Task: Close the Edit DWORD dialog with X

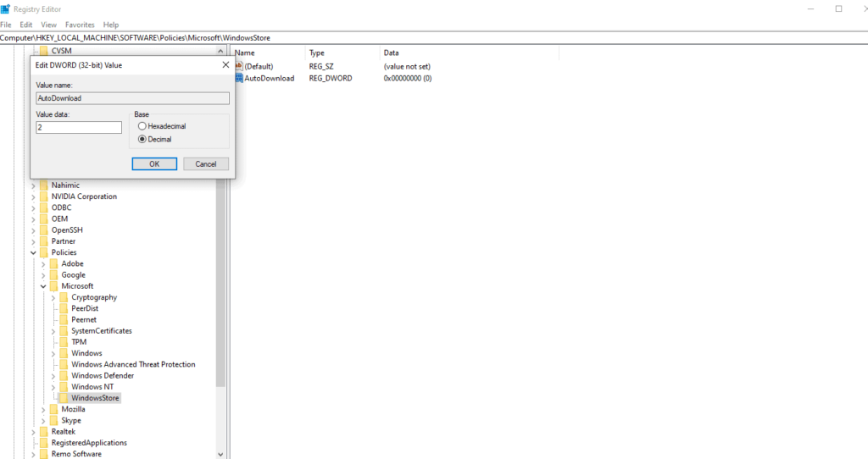Action: pos(225,64)
